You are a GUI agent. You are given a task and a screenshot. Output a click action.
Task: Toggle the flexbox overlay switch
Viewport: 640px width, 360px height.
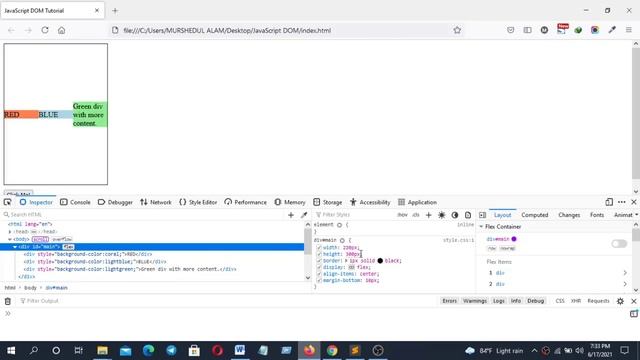pos(619,244)
